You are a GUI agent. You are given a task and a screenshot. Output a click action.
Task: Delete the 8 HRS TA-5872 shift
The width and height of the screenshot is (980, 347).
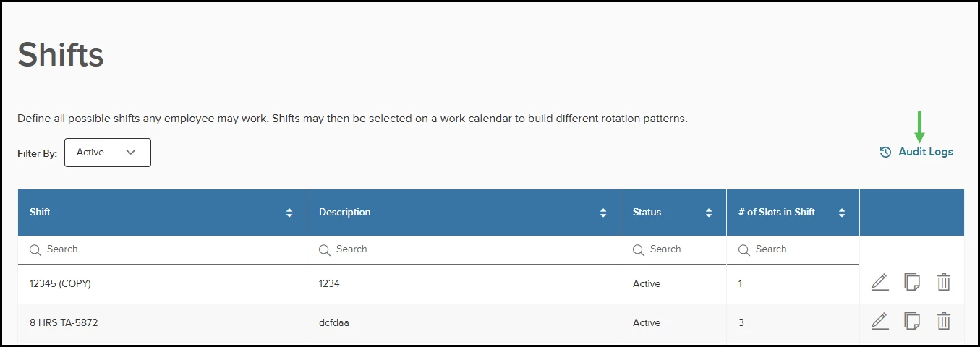point(943,322)
